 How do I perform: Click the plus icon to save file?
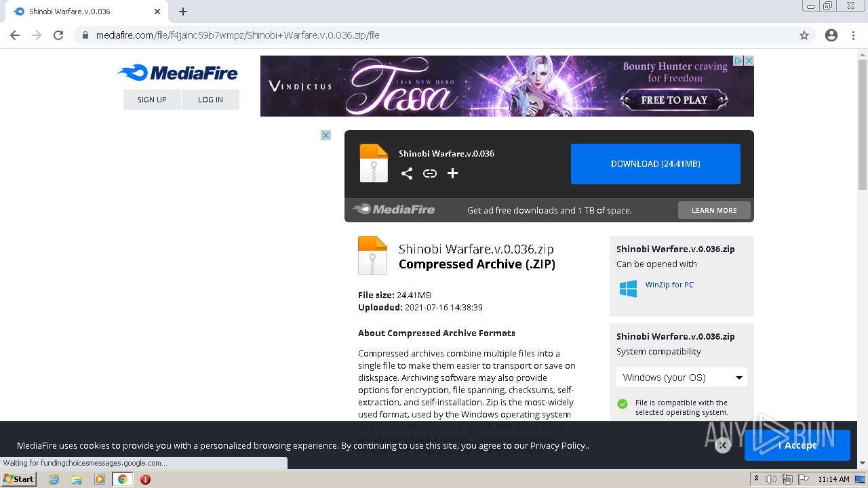coord(453,174)
